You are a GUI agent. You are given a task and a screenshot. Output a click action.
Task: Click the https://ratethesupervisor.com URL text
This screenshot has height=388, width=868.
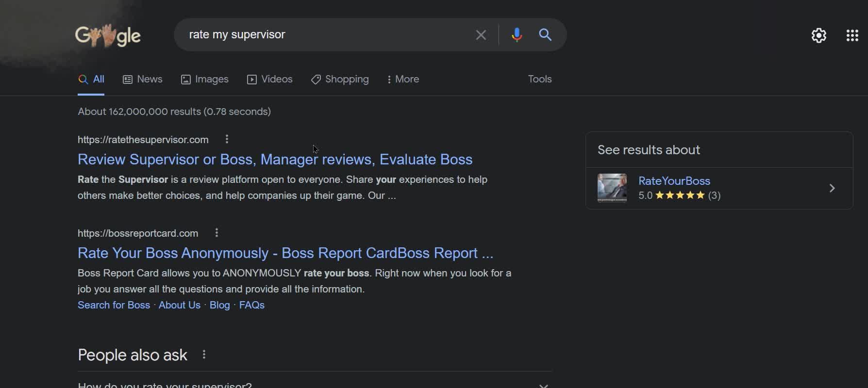click(x=143, y=140)
